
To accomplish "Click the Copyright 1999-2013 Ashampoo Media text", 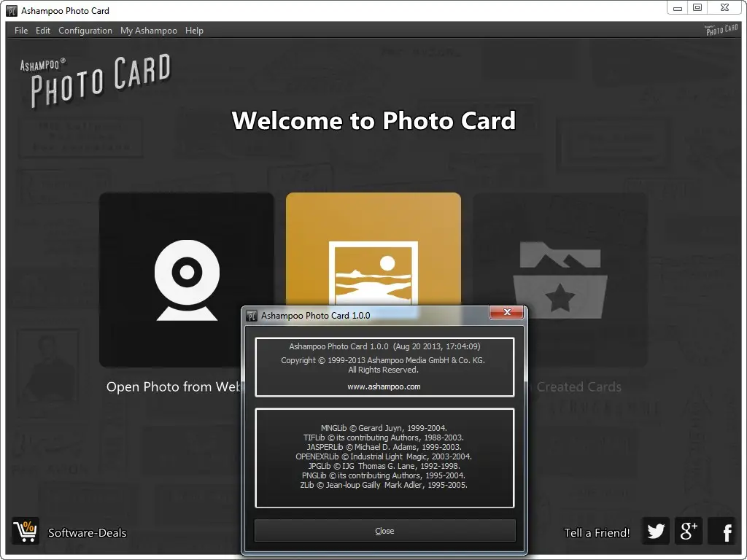I will (383, 360).
